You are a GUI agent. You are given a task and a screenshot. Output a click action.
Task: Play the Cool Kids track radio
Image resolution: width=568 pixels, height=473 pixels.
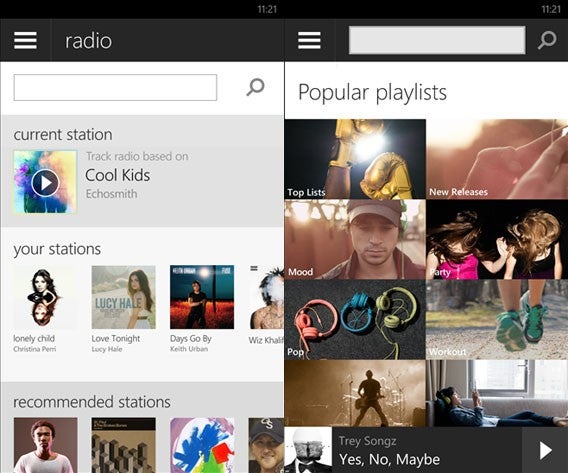(x=45, y=183)
